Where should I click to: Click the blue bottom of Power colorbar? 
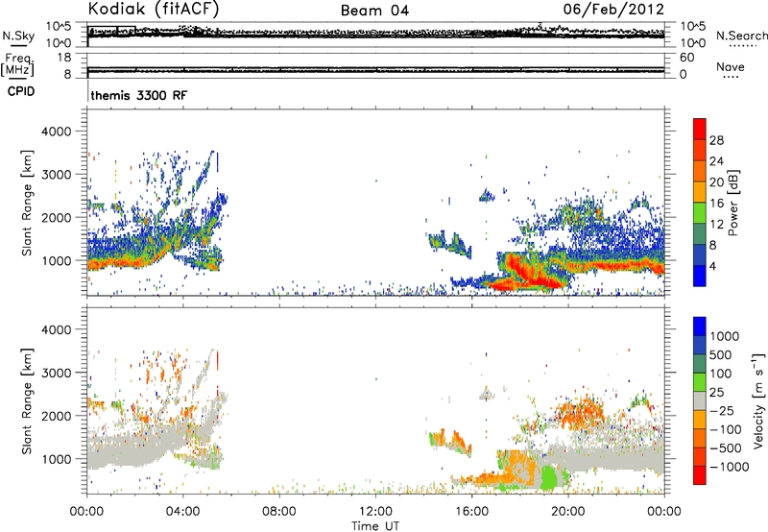click(x=700, y=276)
